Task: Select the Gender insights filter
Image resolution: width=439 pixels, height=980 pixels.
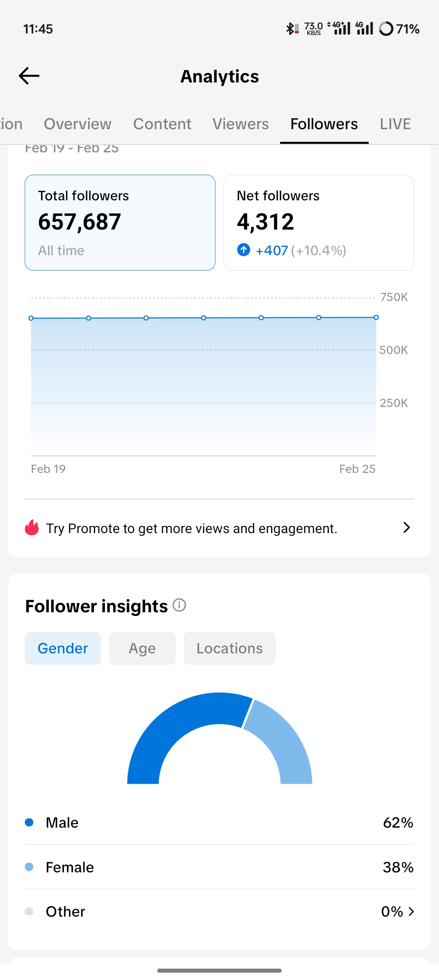Action: (63, 648)
